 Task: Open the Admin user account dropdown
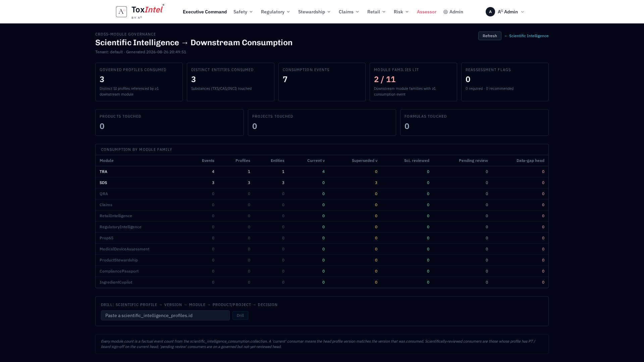click(x=505, y=12)
